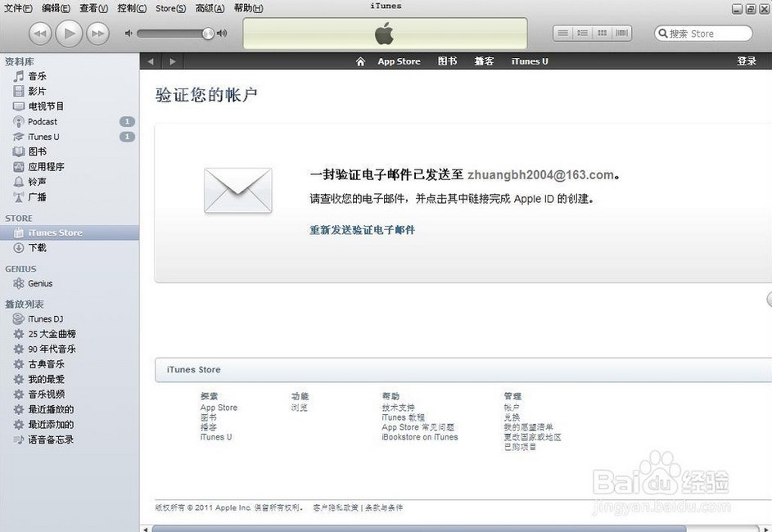Image resolution: width=772 pixels, height=532 pixels.
Task: Click the rewind previous track button
Action: 40,34
